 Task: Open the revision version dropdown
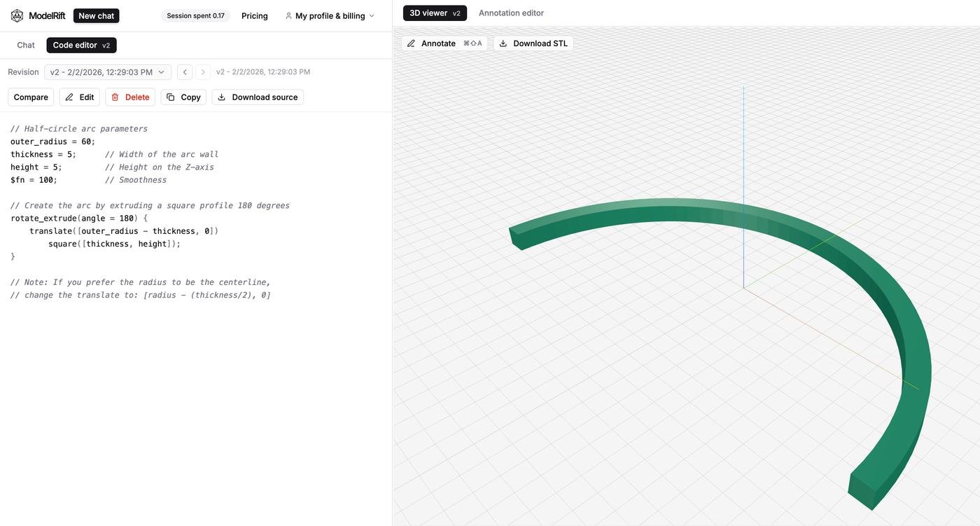pos(108,71)
